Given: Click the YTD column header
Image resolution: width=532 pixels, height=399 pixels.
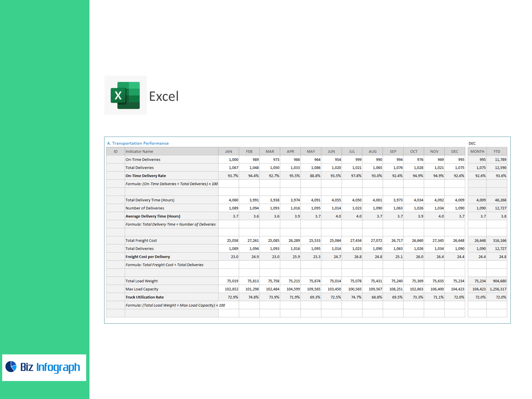Looking at the screenshot, I should point(497,152).
